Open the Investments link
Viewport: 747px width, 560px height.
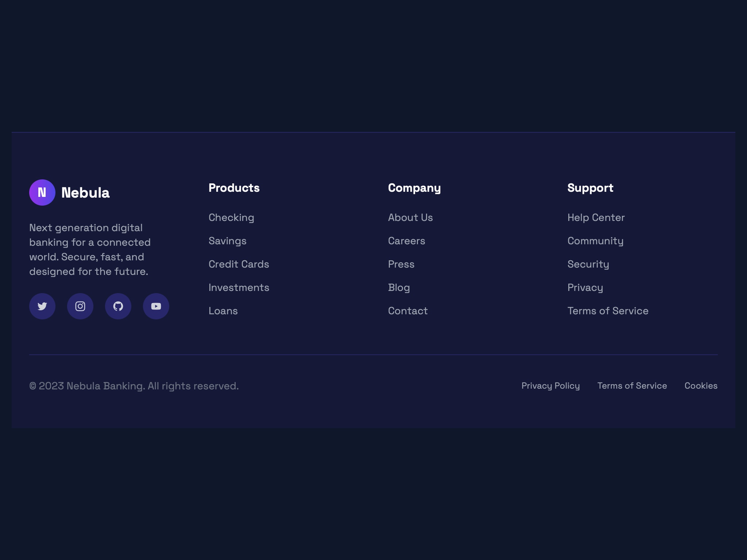[x=239, y=287]
